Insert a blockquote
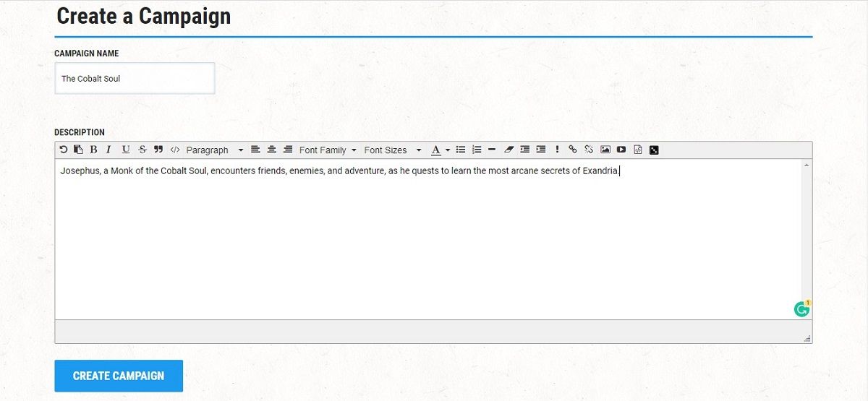Image resolution: width=868 pixels, height=401 pixels. [158, 150]
